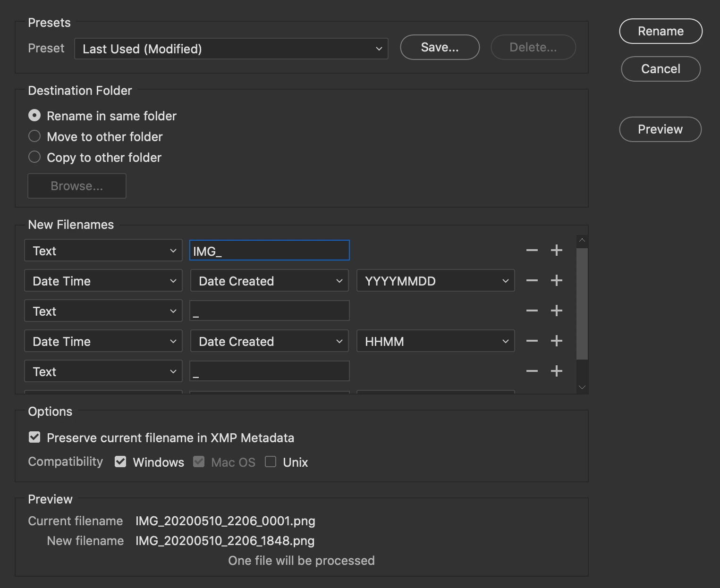The width and height of the screenshot is (720, 588).
Task: Add a row after the Text row below HHMM
Action: coord(557,371)
